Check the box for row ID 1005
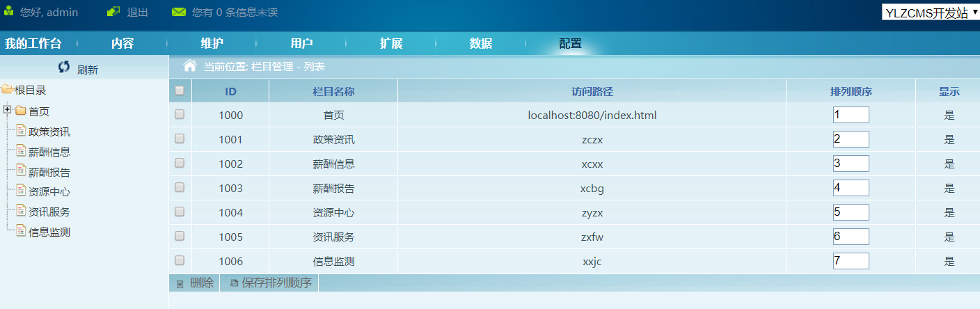980x309 pixels. tap(180, 236)
